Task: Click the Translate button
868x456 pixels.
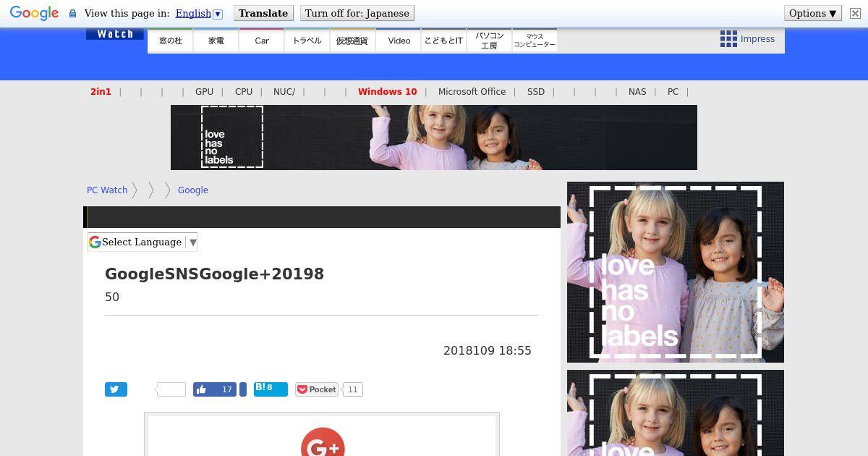Action: coord(263,13)
